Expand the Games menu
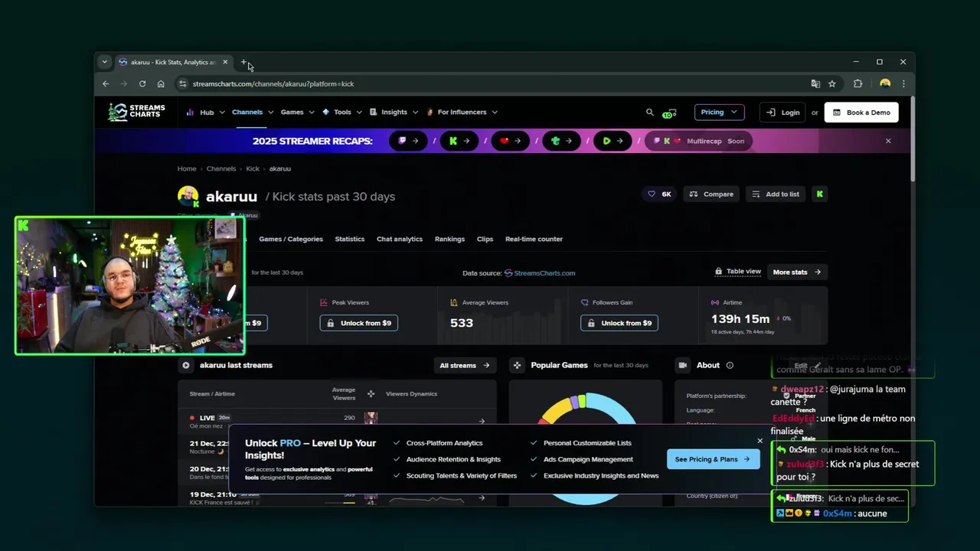The image size is (980, 551). pyautogui.click(x=297, y=112)
